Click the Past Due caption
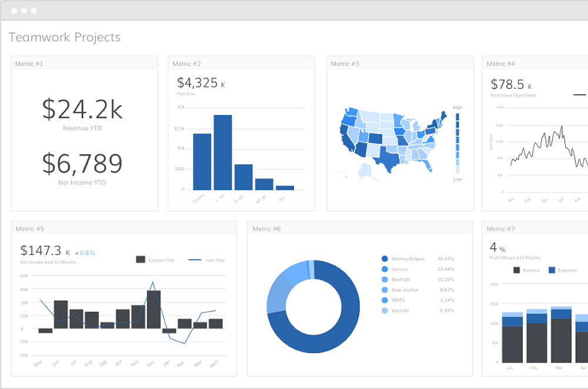This screenshot has width=588, height=389. pyautogui.click(x=186, y=94)
